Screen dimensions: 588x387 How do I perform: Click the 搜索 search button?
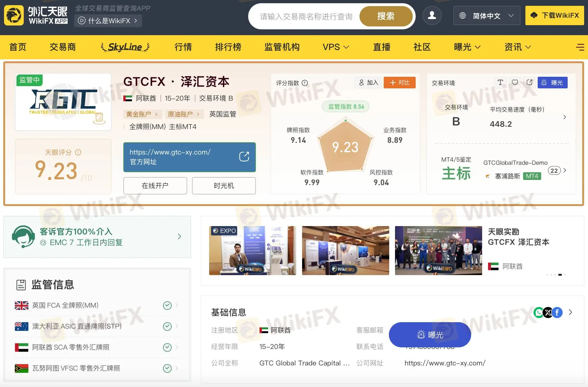(386, 16)
